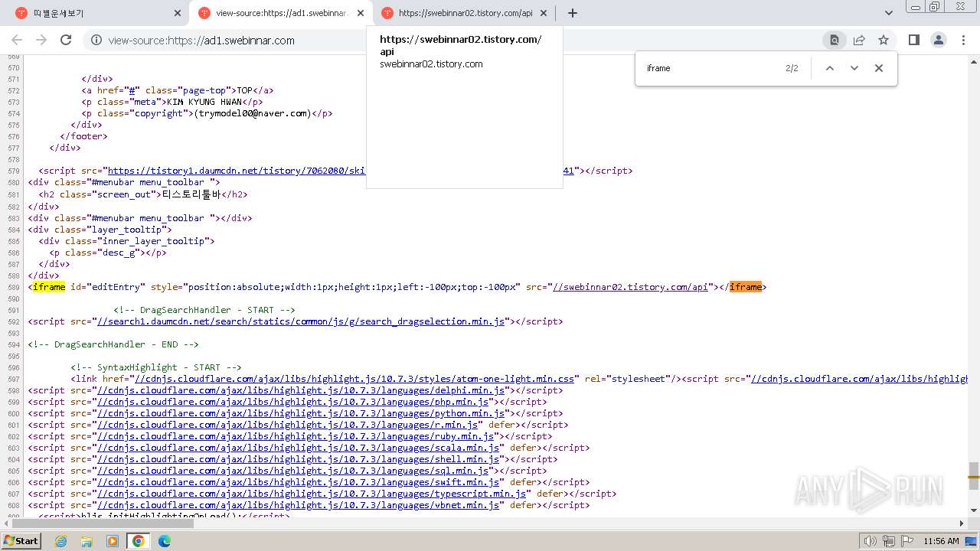
Task: Select the view-source ad1.swebinnar tab
Action: pyautogui.click(x=281, y=13)
